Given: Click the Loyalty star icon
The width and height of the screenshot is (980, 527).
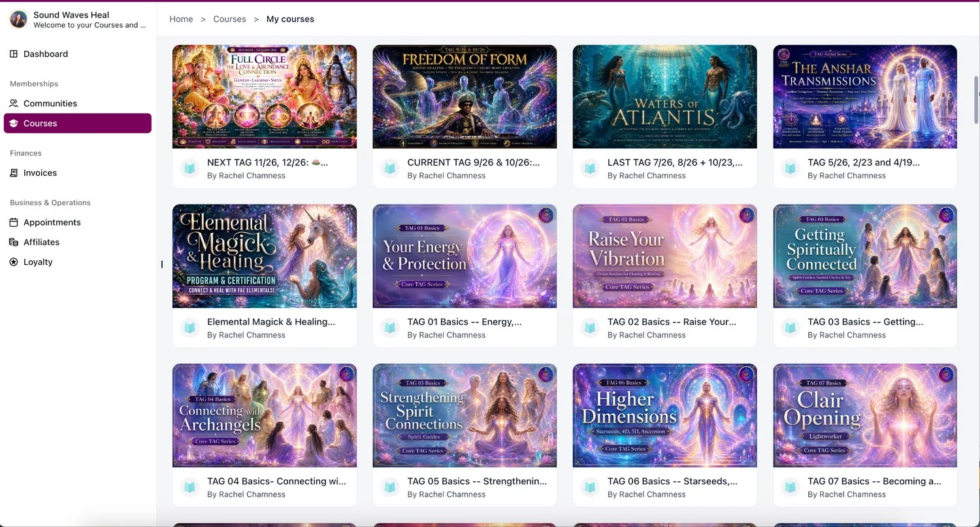Looking at the screenshot, I should 14,262.
